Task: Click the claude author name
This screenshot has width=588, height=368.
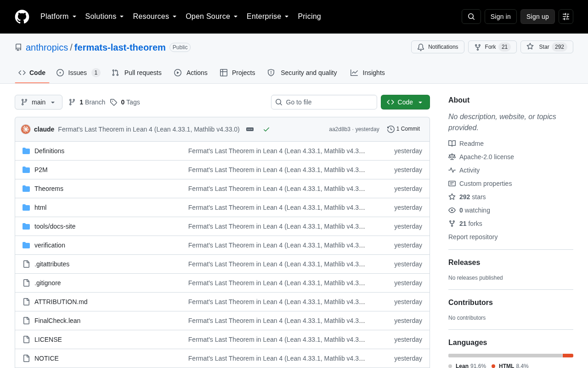Action: pos(44,129)
